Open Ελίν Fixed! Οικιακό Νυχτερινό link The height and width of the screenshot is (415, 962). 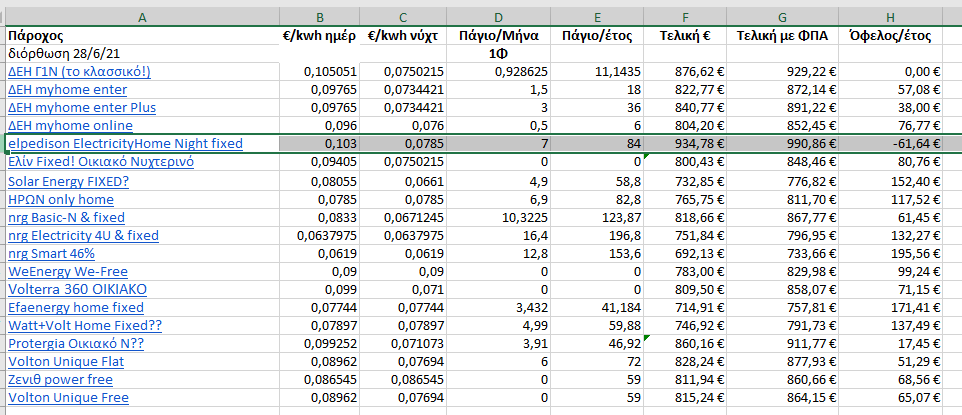pyautogui.click(x=101, y=162)
